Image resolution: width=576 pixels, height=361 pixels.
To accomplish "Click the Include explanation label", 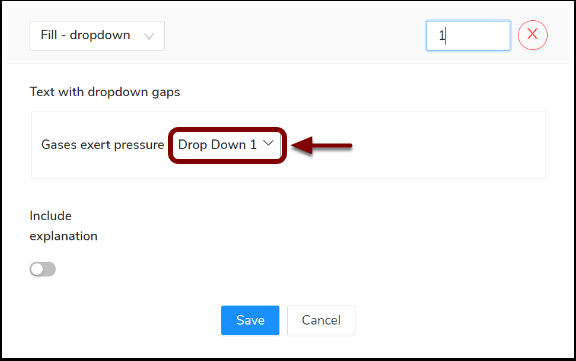I will [x=64, y=226].
